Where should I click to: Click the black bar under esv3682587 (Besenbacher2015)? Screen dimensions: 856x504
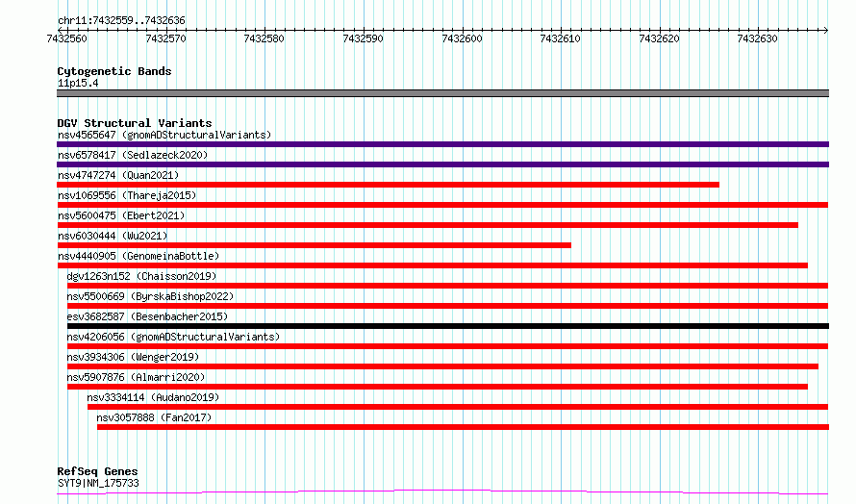448,326
